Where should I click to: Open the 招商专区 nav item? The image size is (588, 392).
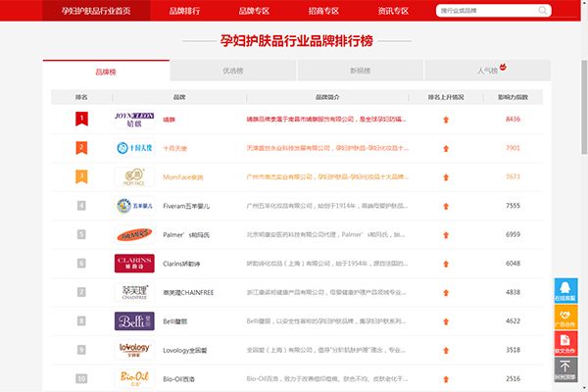click(x=323, y=11)
